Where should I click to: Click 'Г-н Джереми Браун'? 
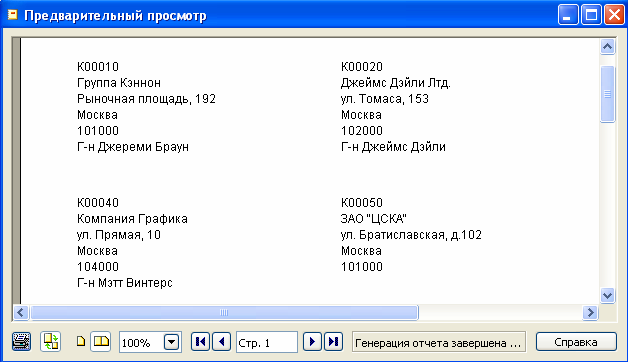coord(133,147)
